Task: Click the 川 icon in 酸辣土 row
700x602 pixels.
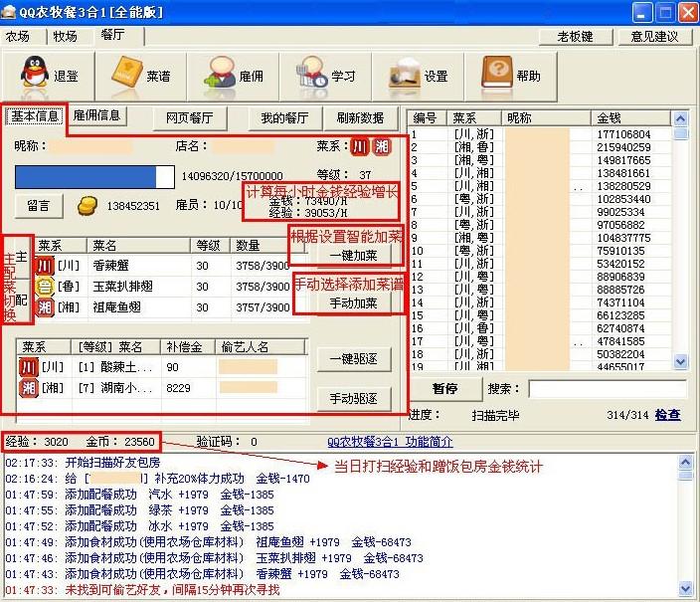Action: tap(29, 367)
